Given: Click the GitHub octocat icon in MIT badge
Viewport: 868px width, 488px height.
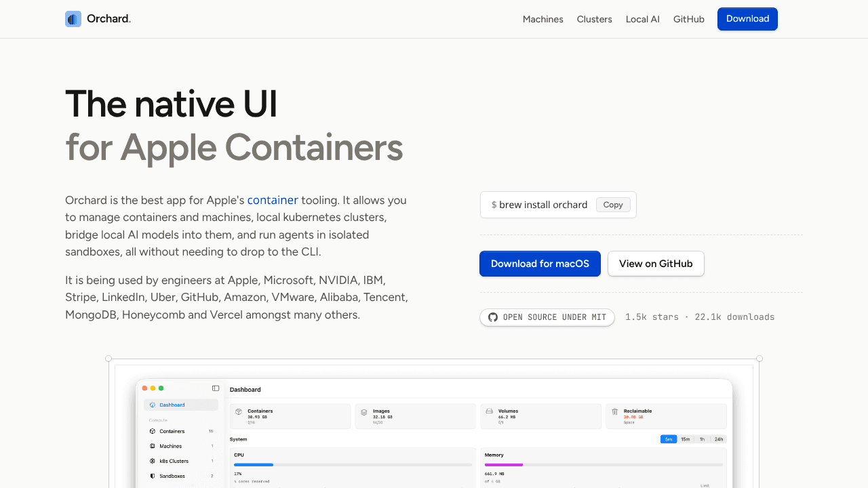Looking at the screenshot, I should click(493, 317).
